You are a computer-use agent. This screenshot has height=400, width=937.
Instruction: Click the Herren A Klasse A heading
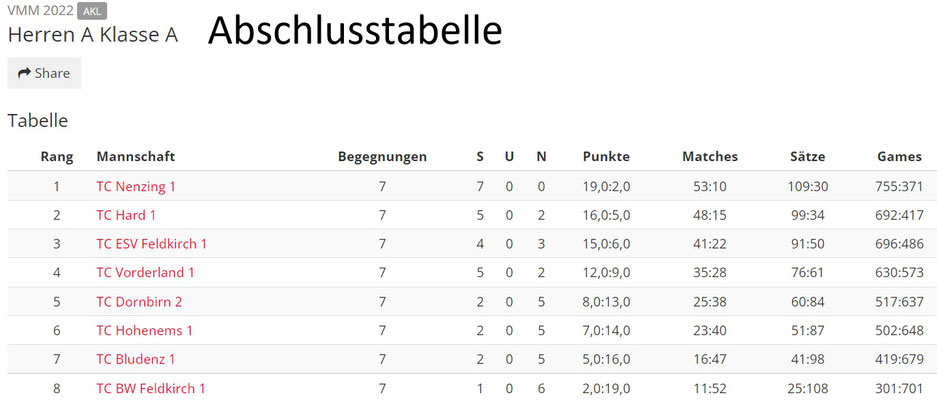[x=93, y=35]
